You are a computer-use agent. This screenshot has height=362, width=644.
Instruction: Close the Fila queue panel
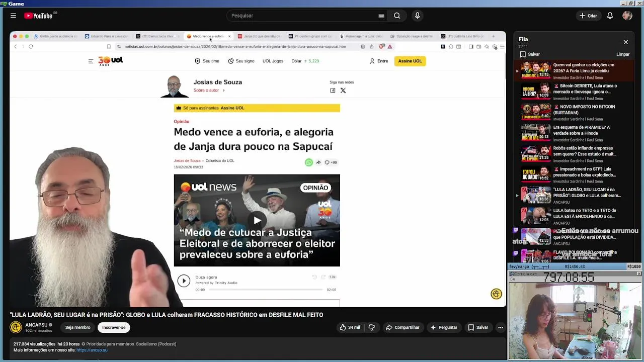625,42
